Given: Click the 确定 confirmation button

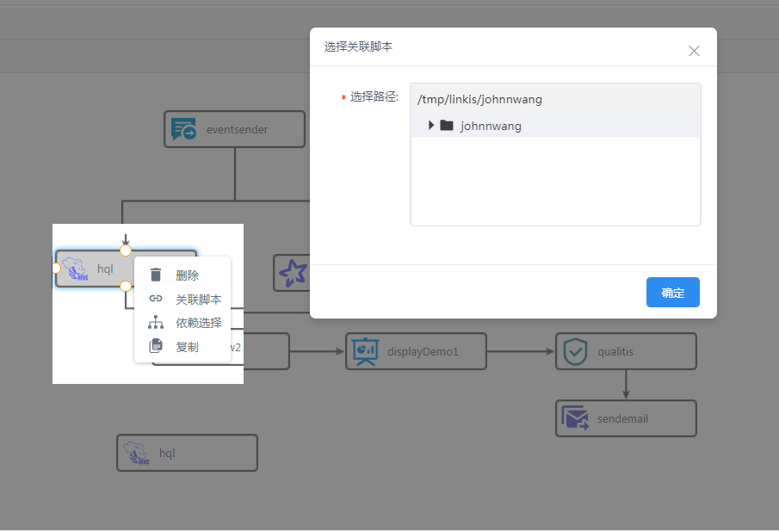Looking at the screenshot, I should [x=672, y=292].
